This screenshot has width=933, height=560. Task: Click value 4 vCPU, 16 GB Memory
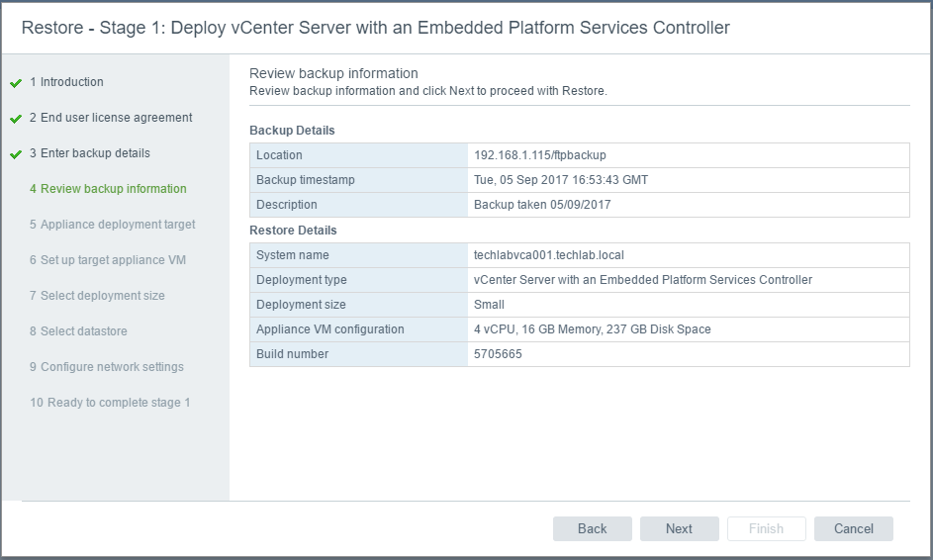tap(592, 329)
